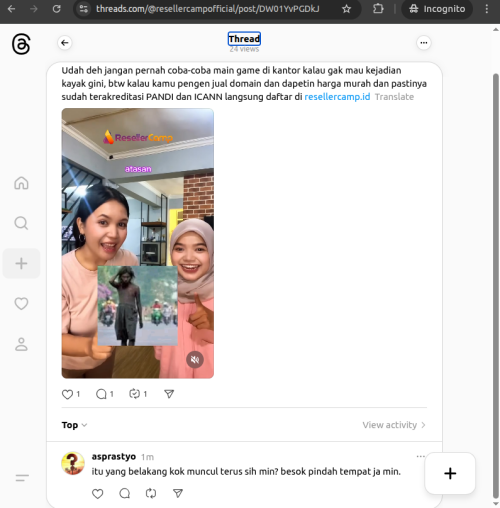Open Profile icon in sidebar
This screenshot has width=500, height=508.
[x=21, y=344]
